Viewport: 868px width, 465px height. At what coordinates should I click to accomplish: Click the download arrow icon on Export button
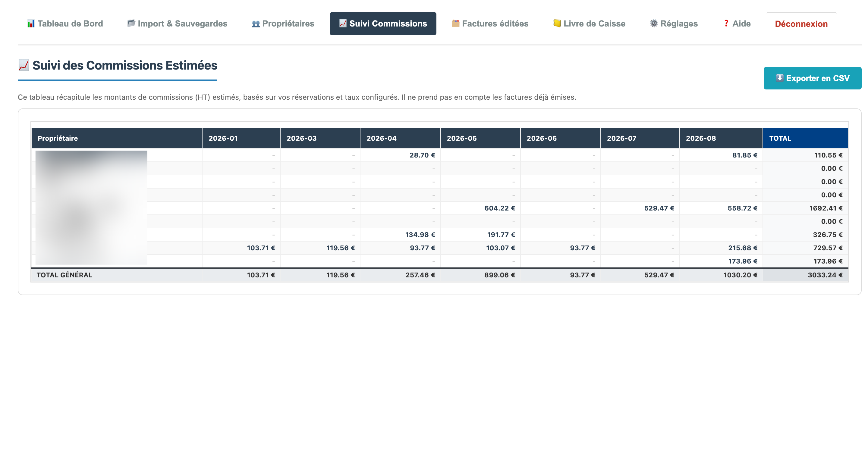(779, 78)
